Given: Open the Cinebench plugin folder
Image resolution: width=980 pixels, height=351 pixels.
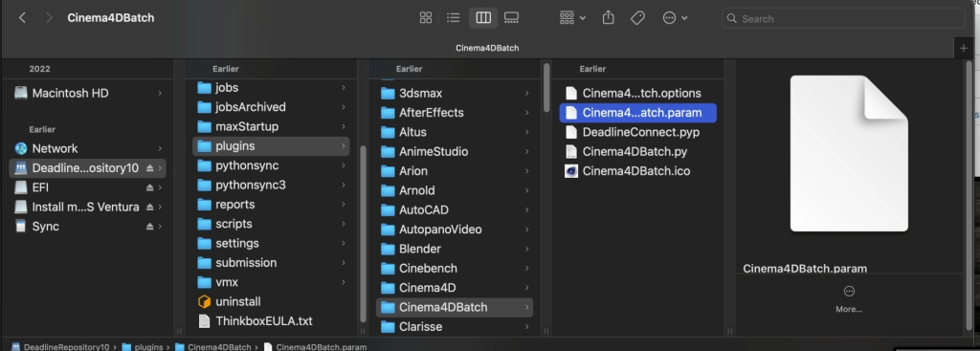Looking at the screenshot, I should click(x=455, y=268).
